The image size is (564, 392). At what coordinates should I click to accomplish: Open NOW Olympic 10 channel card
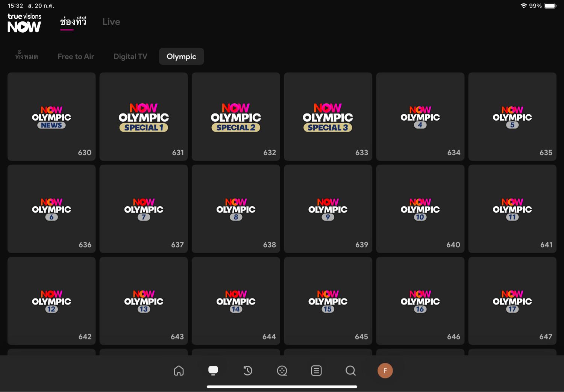pyautogui.click(x=420, y=209)
